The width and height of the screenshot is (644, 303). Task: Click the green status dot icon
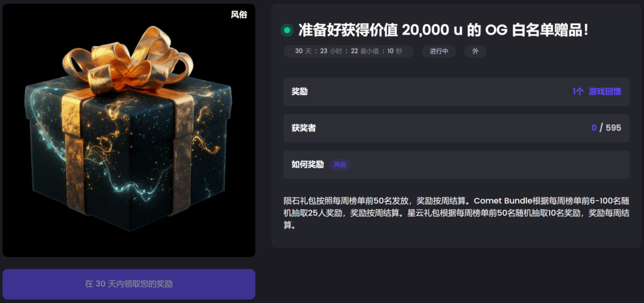point(287,30)
